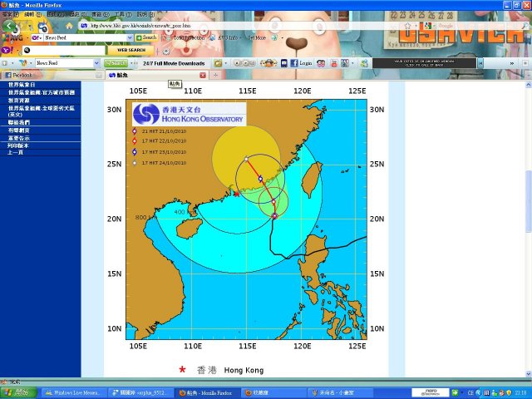This screenshot has width=532, height=399.
Task: Click the Facebook Login toolbar button
Action: click(301, 63)
